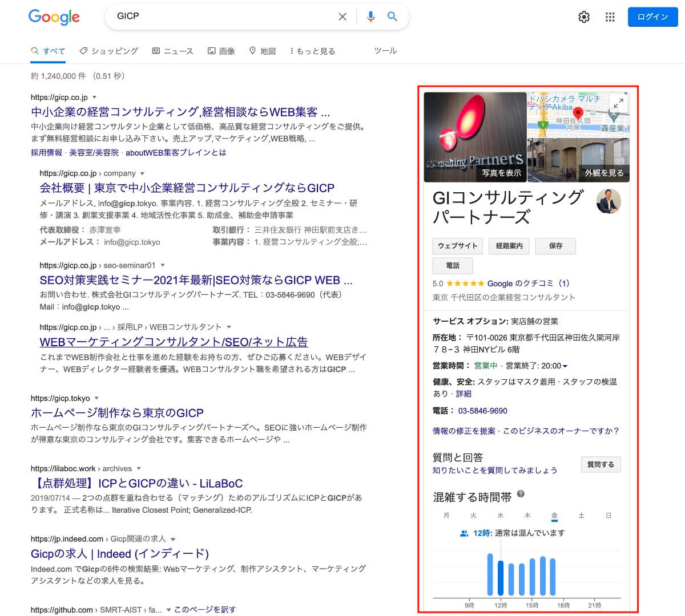
Task: Expand business hours next to 営業終了: 20:00
Action: pos(565,366)
